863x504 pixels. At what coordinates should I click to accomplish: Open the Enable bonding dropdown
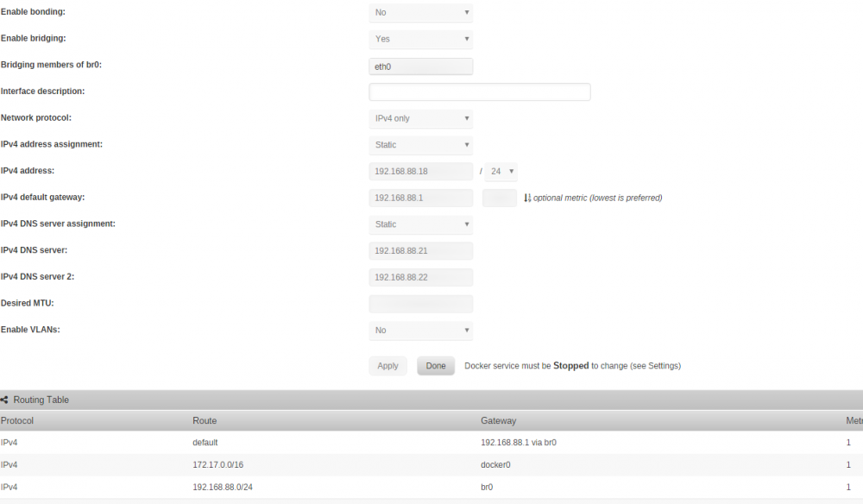420,12
